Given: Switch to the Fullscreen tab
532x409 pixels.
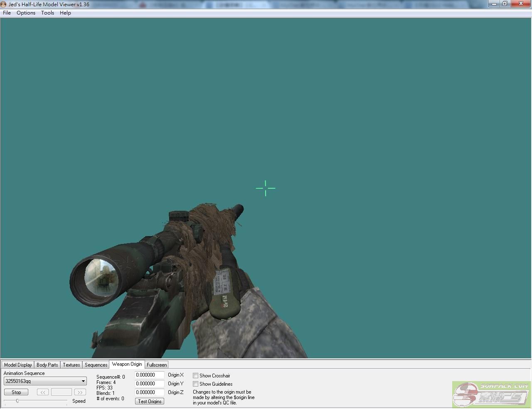Looking at the screenshot, I should click(x=157, y=365).
